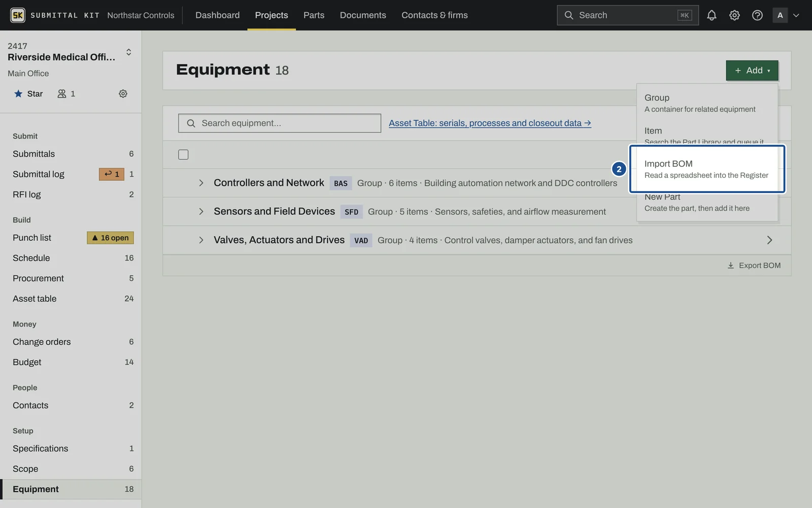
Task: Focus the Search equipment field
Action: click(x=280, y=123)
